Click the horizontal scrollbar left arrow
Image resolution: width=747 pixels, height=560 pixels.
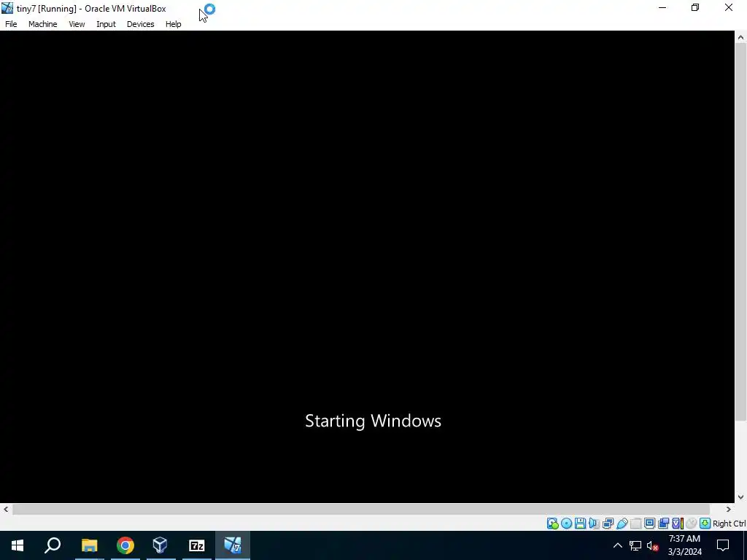point(6,509)
